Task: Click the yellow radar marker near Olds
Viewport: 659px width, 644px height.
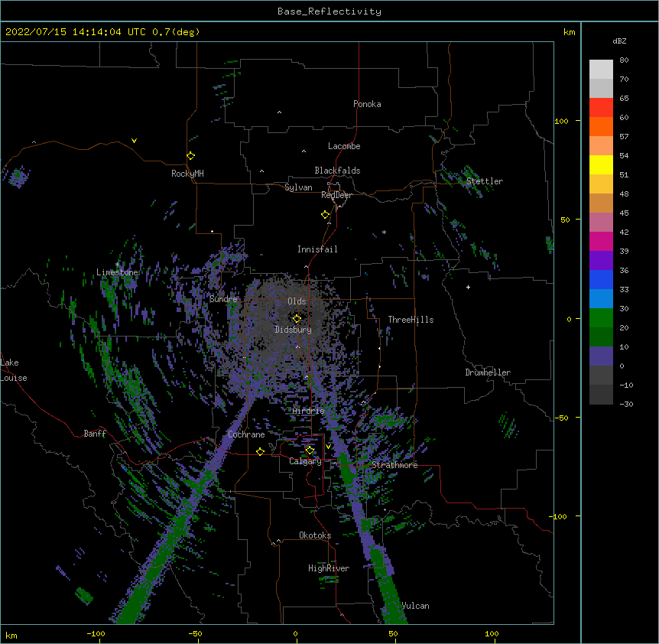Action: (x=297, y=318)
